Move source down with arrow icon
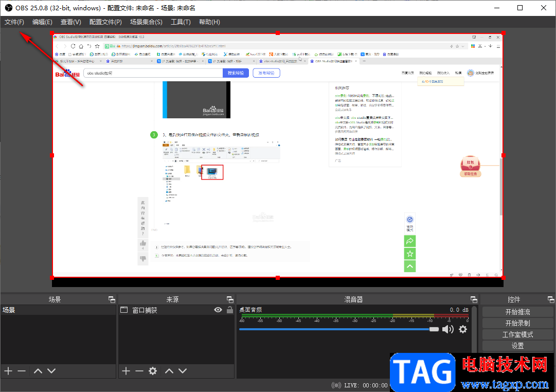556x392 pixels. click(x=183, y=371)
